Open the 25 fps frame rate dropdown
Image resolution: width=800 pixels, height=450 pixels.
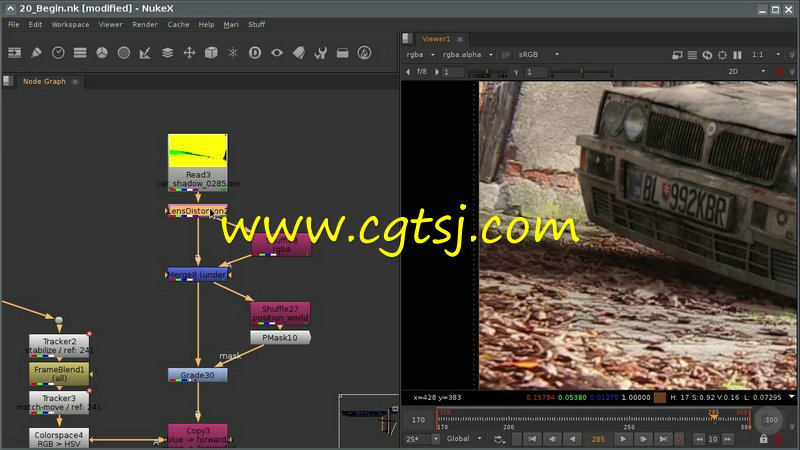[x=422, y=439]
